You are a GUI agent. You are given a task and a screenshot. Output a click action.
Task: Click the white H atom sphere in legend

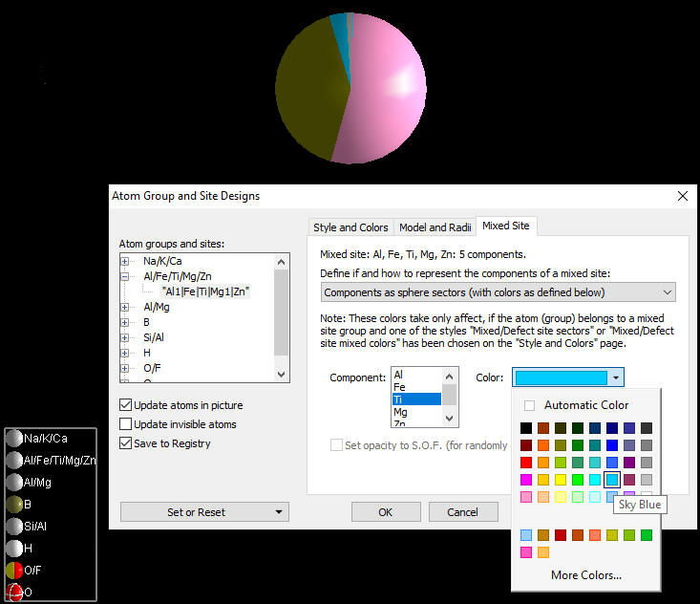pos(14,549)
